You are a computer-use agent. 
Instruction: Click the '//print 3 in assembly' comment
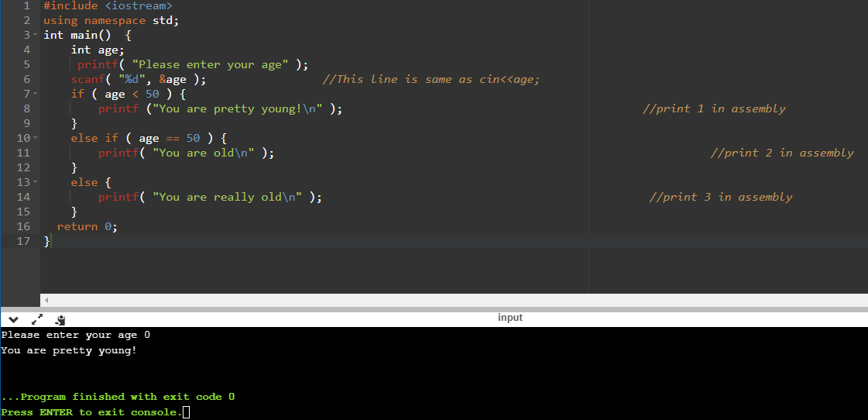720,197
